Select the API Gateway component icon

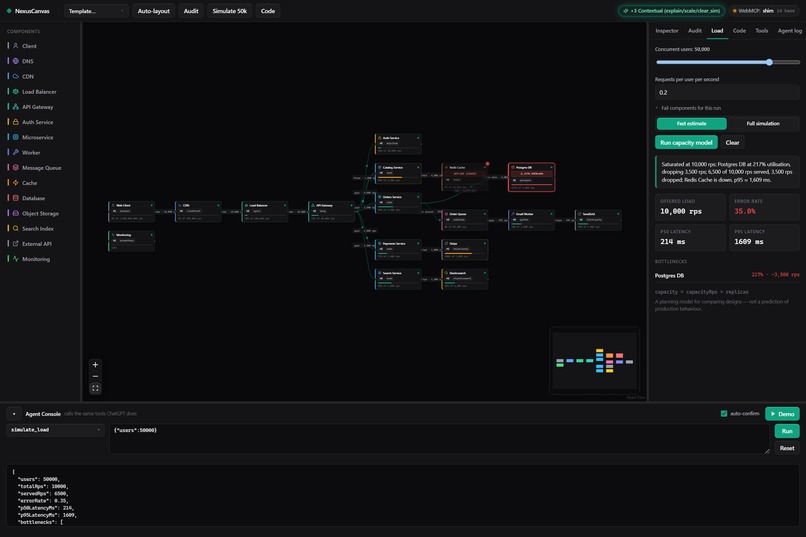(15, 107)
